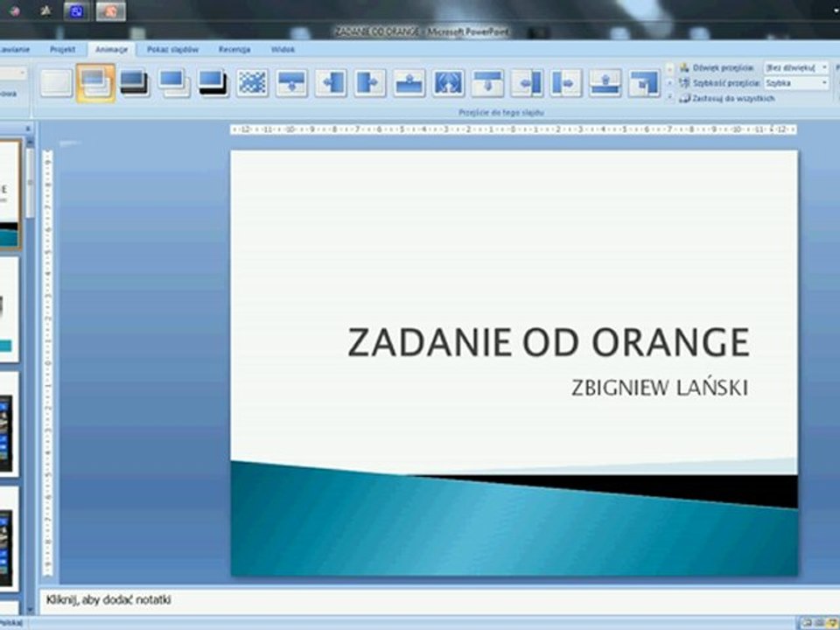The width and height of the screenshot is (840, 630).
Task: Click the slide panel vertical scrollbar
Action: point(30,182)
